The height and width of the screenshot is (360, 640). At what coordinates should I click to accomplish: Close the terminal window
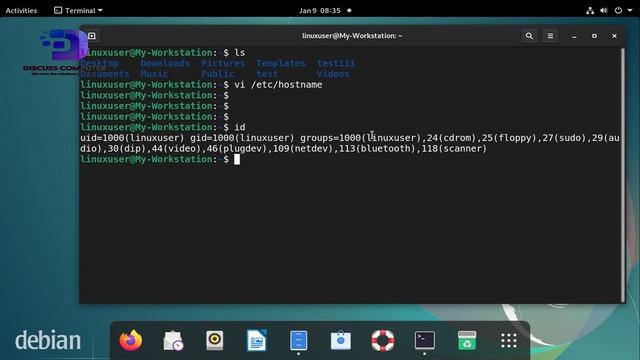pos(614,36)
